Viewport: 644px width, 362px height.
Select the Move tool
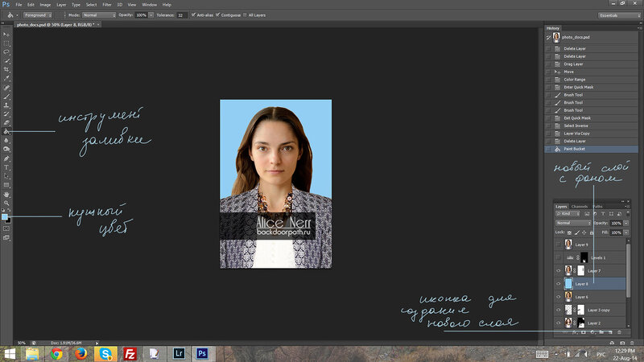[x=6, y=35]
